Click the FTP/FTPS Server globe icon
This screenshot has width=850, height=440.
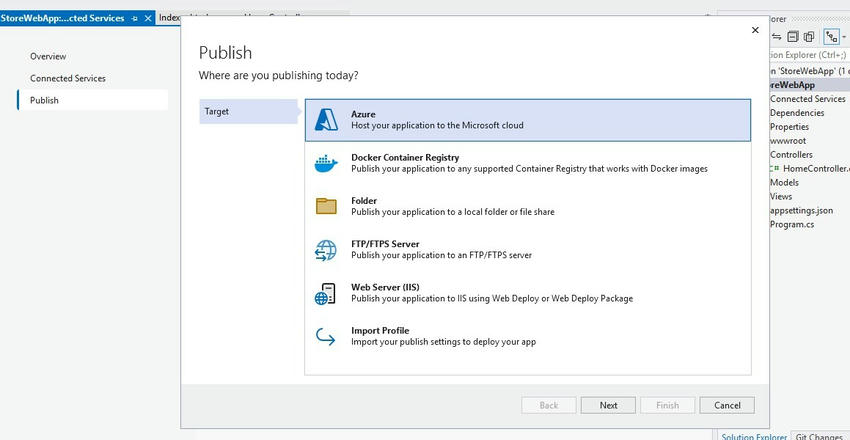tap(327, 249)
